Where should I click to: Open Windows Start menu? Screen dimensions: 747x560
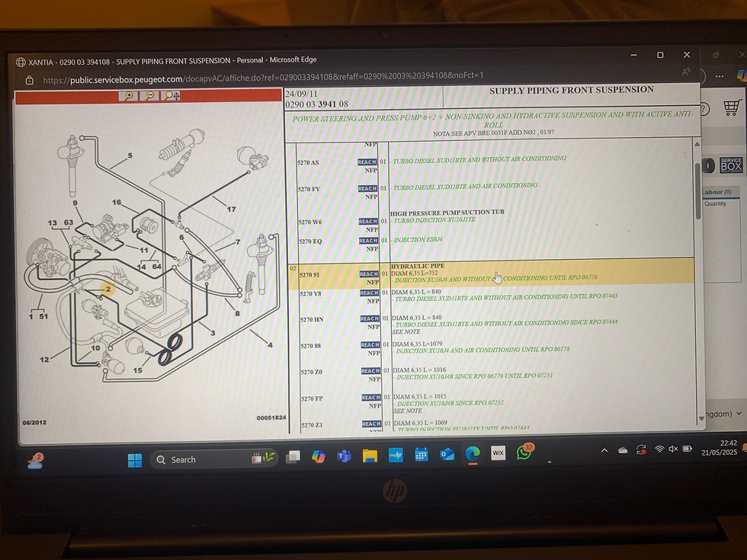[135, 460]
